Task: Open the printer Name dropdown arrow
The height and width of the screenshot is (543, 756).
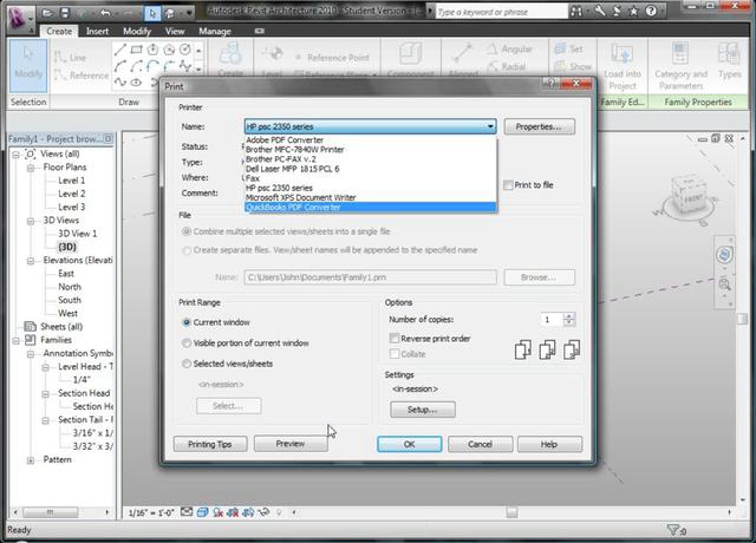Action: coord(490,127)
